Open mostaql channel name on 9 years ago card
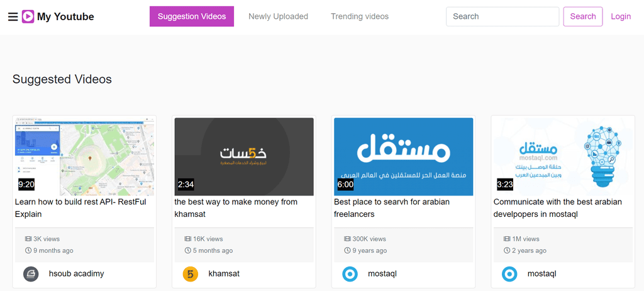This screenshot has width=644, height=291. coord(382,274)
